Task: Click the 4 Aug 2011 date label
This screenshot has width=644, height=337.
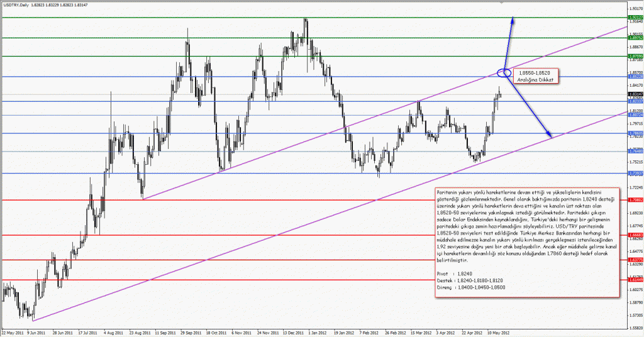Action: (x=112, y=333)
